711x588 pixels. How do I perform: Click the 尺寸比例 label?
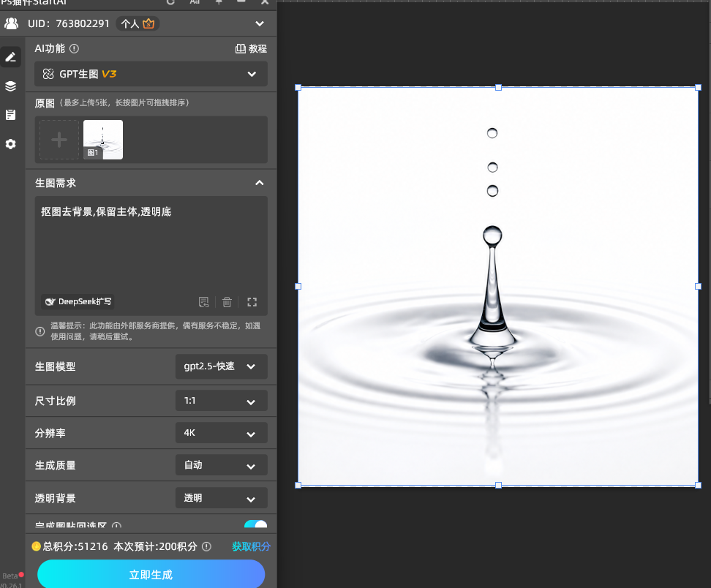[x=56, y=401]
